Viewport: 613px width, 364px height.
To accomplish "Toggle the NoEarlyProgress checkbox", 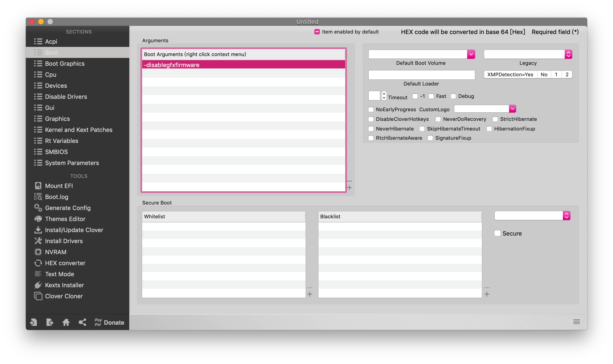I will [x=371, y=109].
